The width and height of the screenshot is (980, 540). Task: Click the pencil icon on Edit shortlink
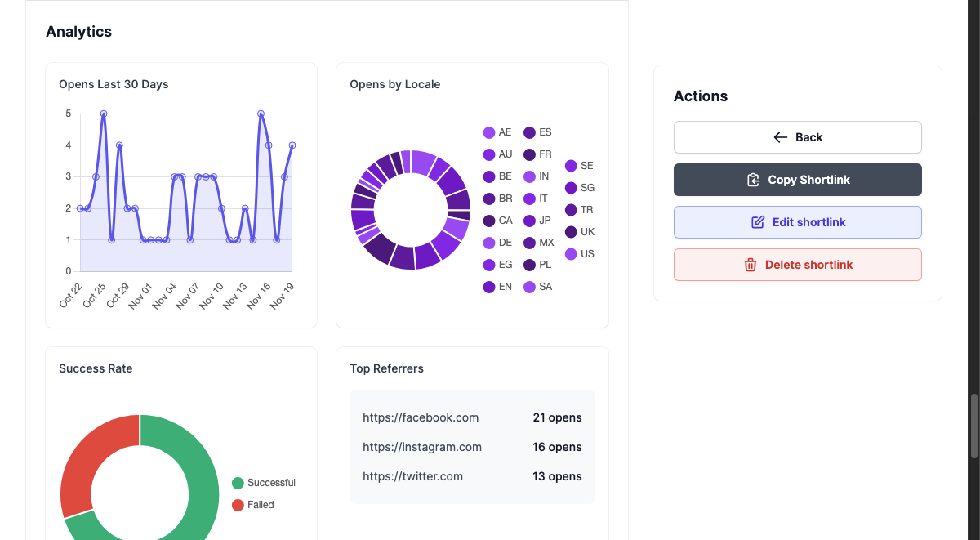(758, 222)
